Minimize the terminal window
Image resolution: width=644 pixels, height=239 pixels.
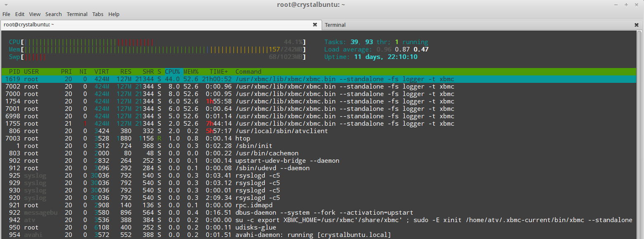(x=616, y=5)
